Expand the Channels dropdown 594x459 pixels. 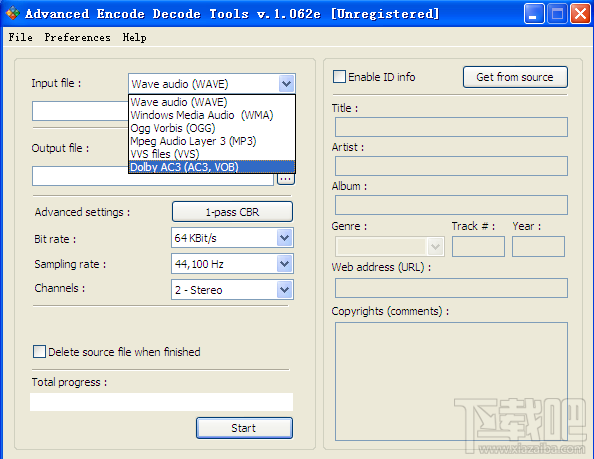coord(284,290)
